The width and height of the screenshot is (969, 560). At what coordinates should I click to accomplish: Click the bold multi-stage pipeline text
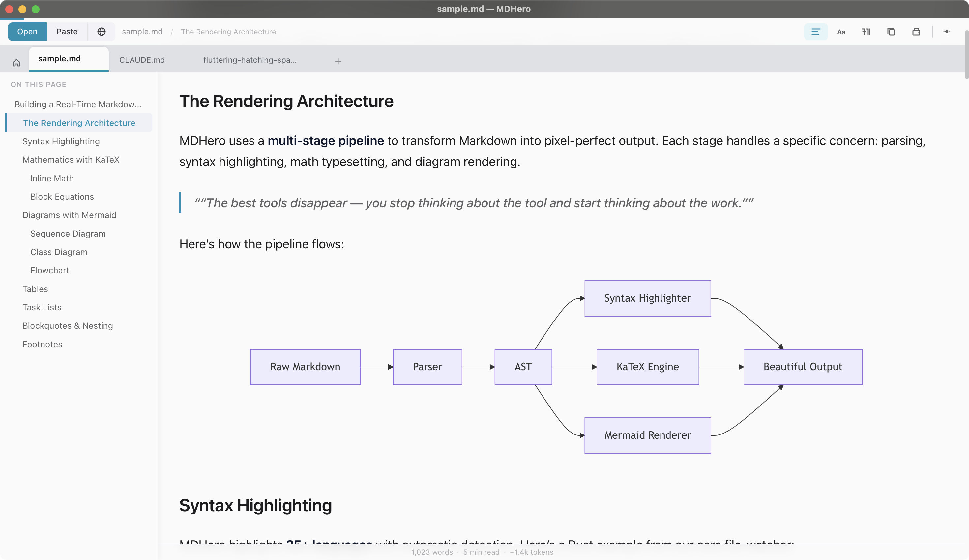[326, 141]
